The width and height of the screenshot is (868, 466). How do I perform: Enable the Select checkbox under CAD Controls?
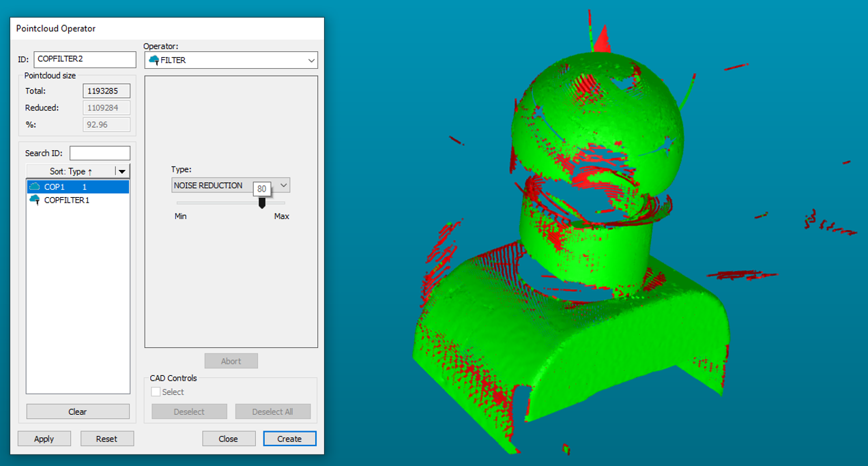pyautogui.click(x=156, y=392)
